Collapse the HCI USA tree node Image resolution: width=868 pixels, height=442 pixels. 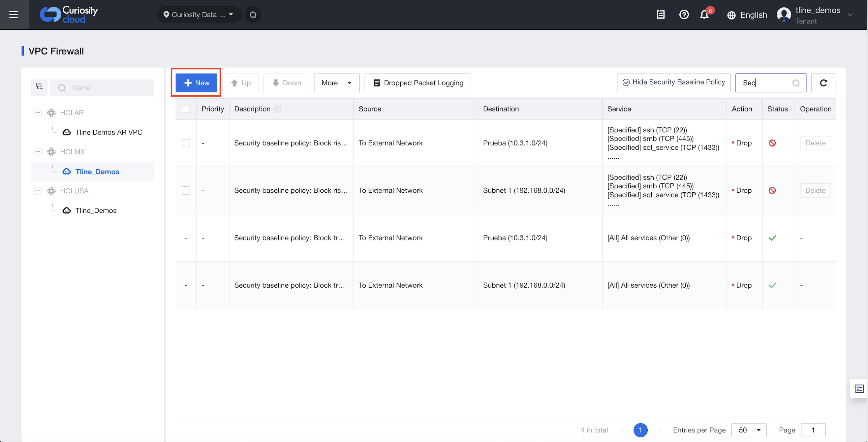click(38, 191)
